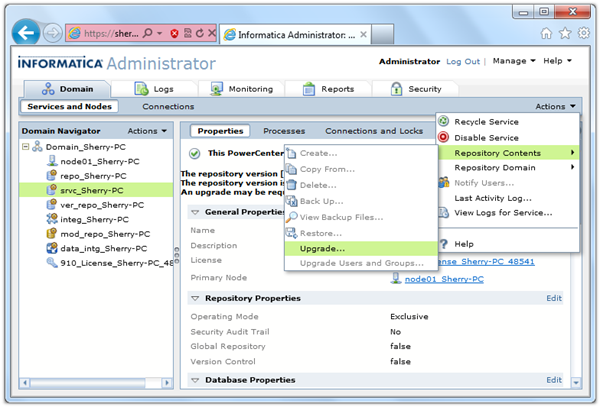This screenshot has height=407, width=600.
Task: Click the Monitoring tab icon
Action: tap(217, 89)
